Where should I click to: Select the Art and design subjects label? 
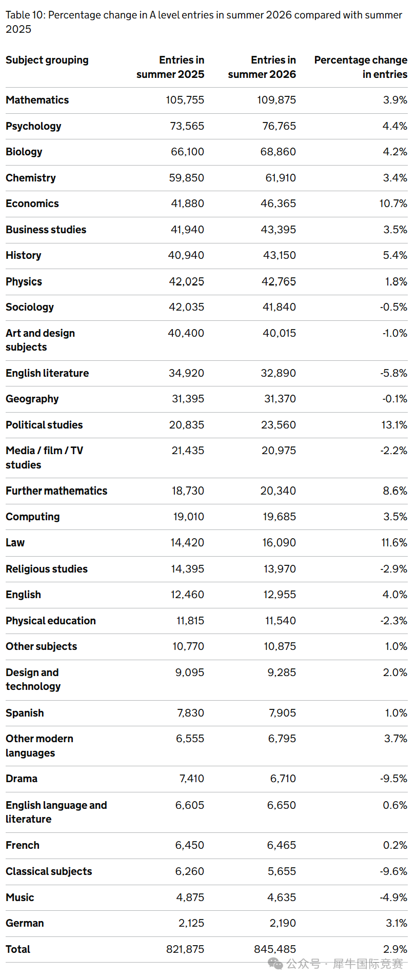tap(41, 340)
